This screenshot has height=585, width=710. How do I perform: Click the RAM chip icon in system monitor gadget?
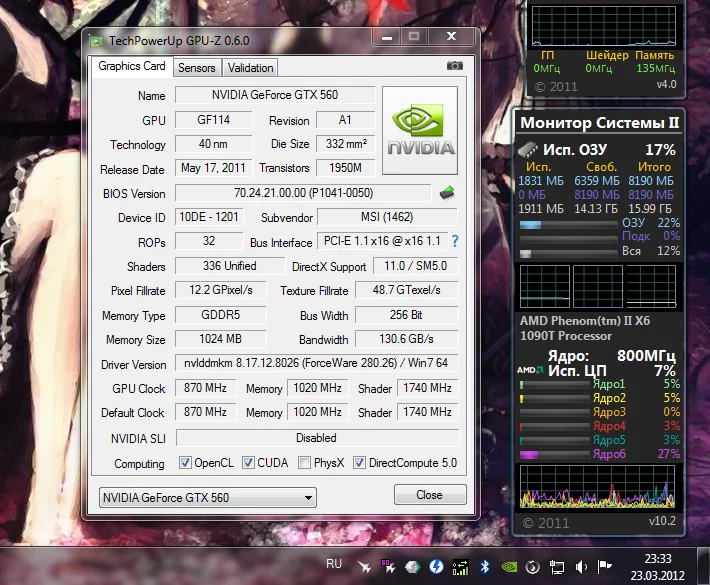tap(528, 149)
